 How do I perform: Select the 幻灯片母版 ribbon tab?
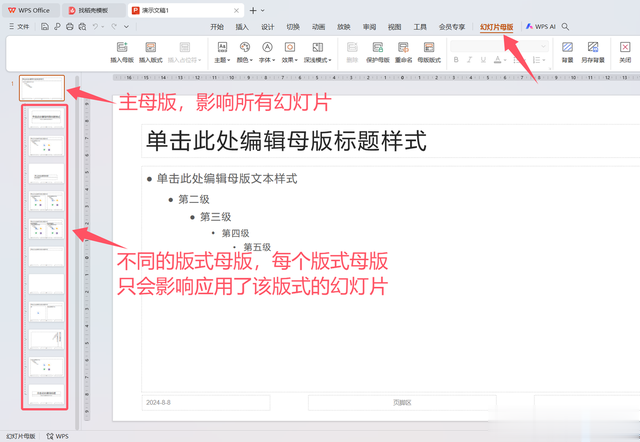click(497, 27)
